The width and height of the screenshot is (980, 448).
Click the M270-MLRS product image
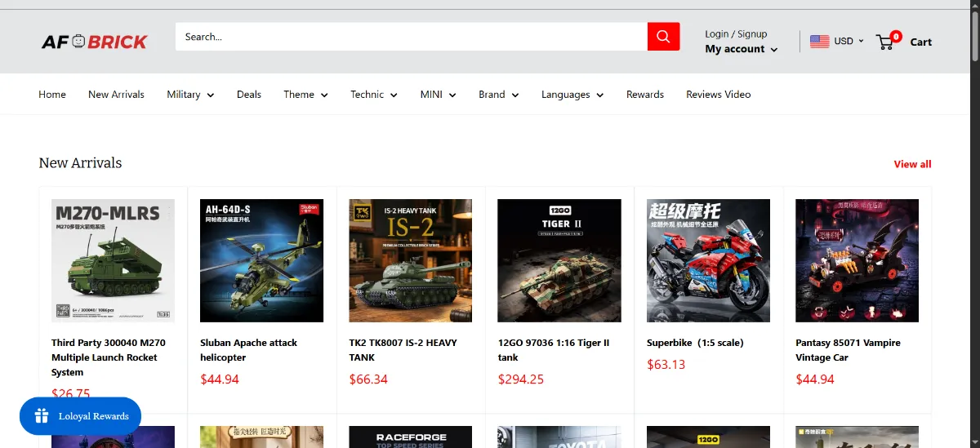pyautogui.click(x=113, y=260)
